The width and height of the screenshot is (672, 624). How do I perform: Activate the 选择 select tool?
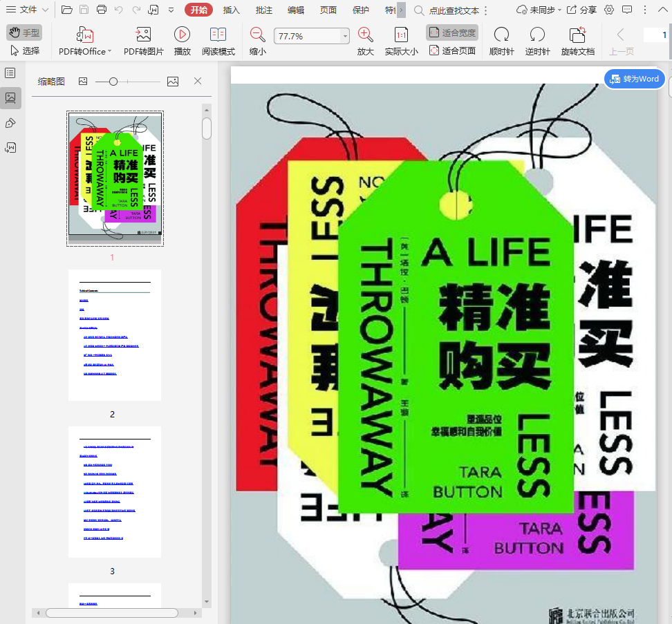tap(25, 50)
